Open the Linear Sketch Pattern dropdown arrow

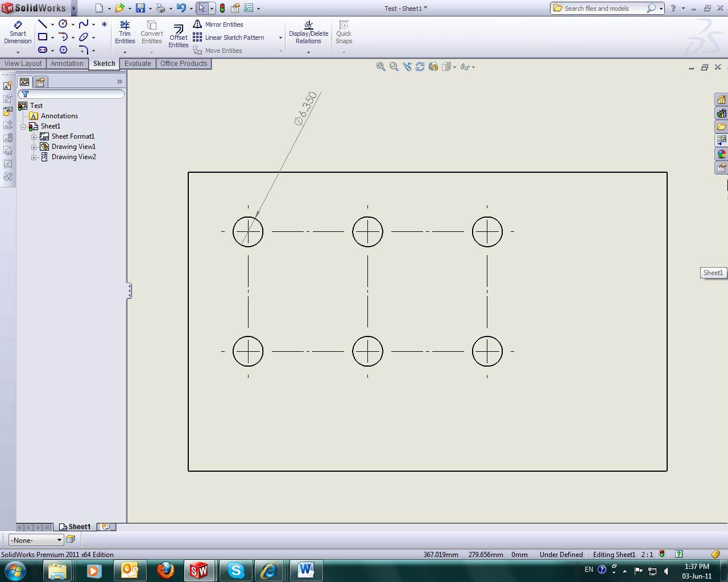(280, 38)
